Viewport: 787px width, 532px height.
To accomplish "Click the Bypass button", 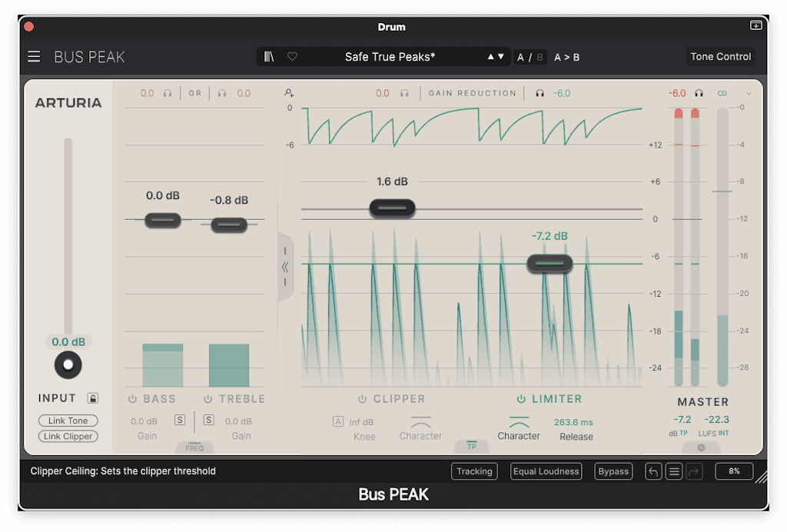I will tap(613, 471).
